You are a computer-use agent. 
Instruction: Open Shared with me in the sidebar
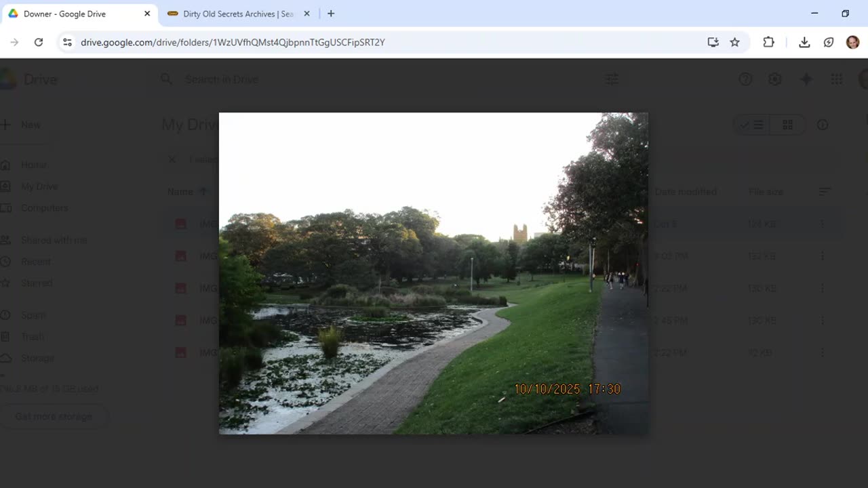[x=53, y=240]
